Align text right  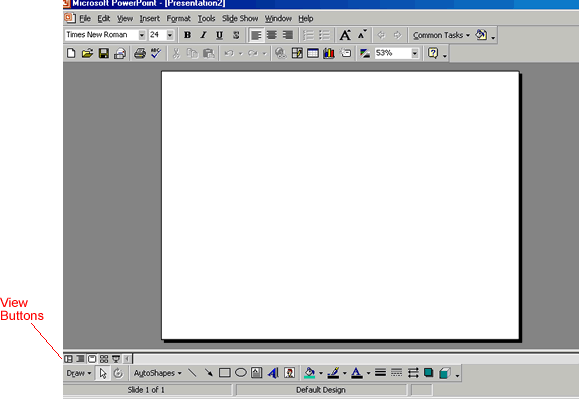click(x=288, y=35)
